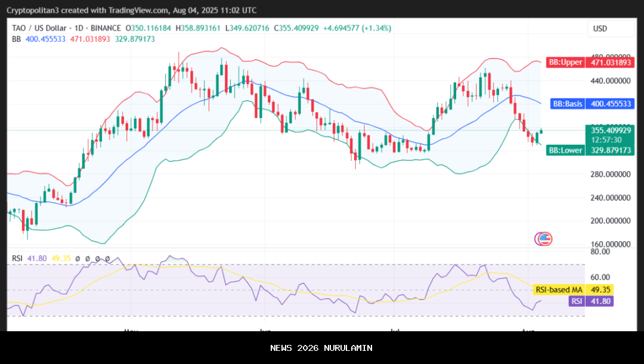The image size is (644, 364).
Task: Click the current price 355.409929 label
Action: point(609,130)
